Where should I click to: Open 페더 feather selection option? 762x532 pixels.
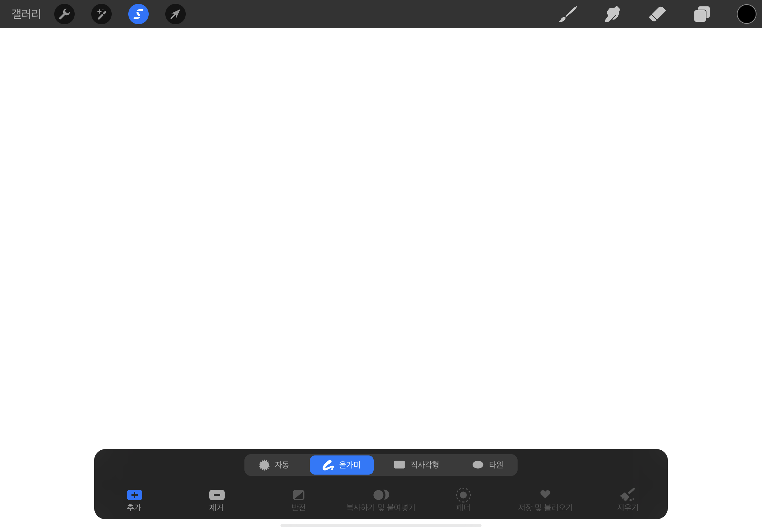(x=463, y=499)
